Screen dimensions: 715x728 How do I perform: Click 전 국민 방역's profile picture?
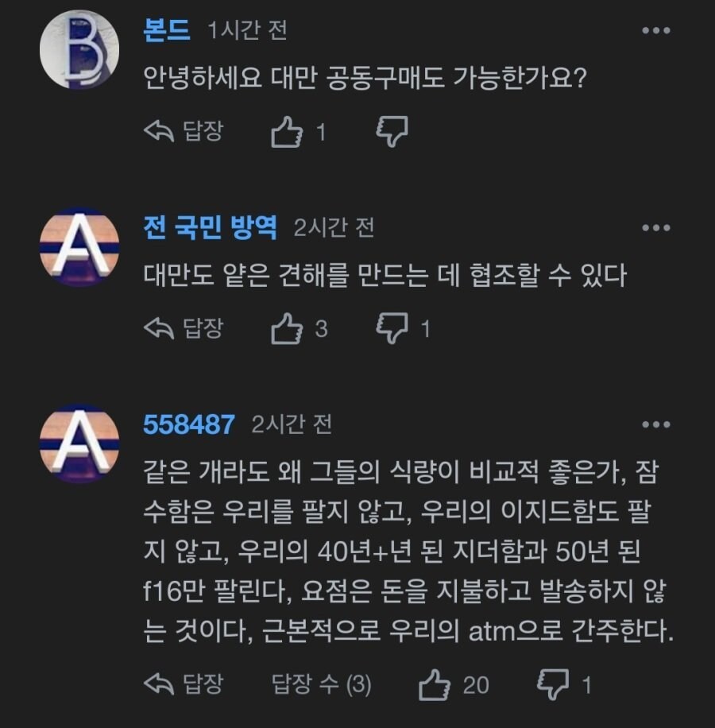click(x=78, y=246)
